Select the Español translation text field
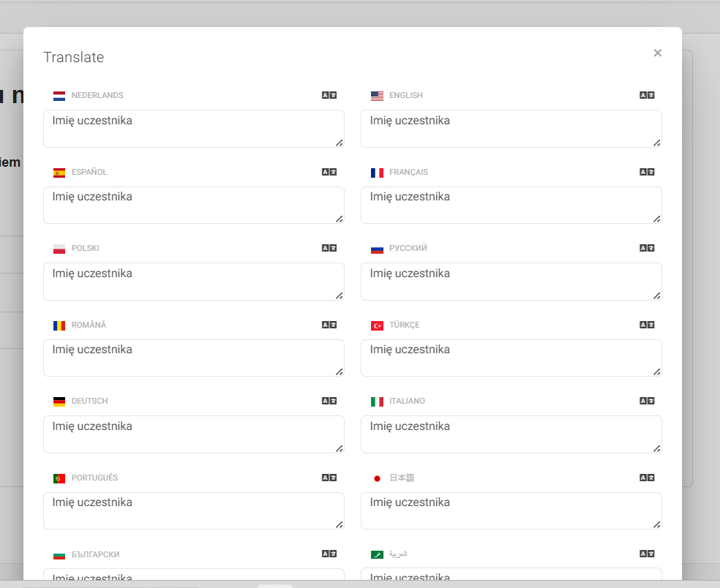The image size is (720, 588). tap(193, 205)
